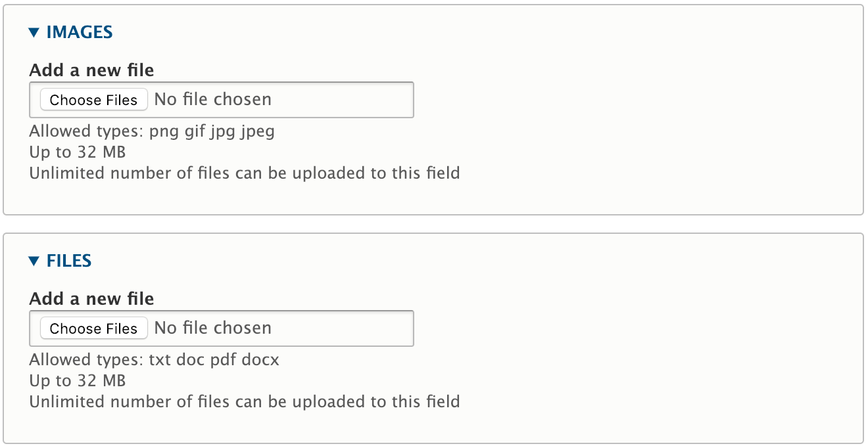Click the 'Add a new file' label under IMAGES
Image resolution: width=868 pixels, height=448 pixels.
point(91,70)
